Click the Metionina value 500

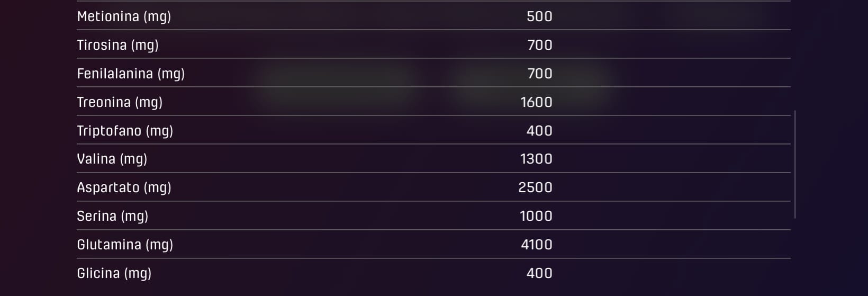coord(539,16)
